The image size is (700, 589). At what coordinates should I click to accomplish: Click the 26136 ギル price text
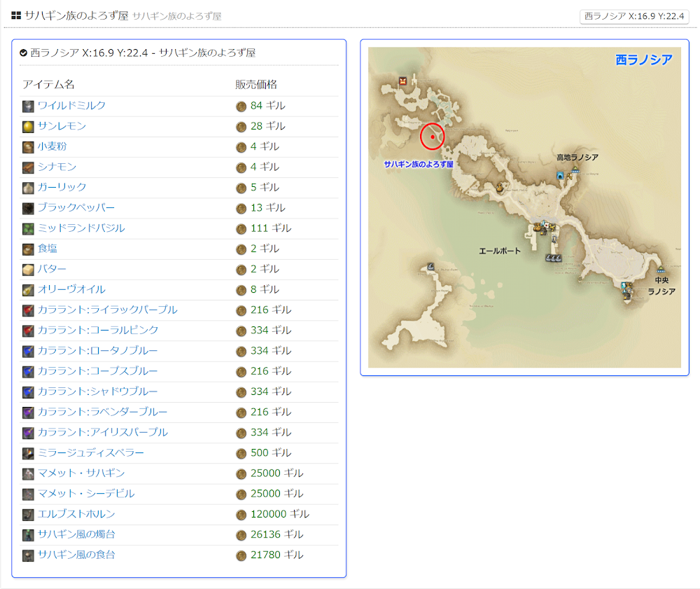tap(276, 534)
